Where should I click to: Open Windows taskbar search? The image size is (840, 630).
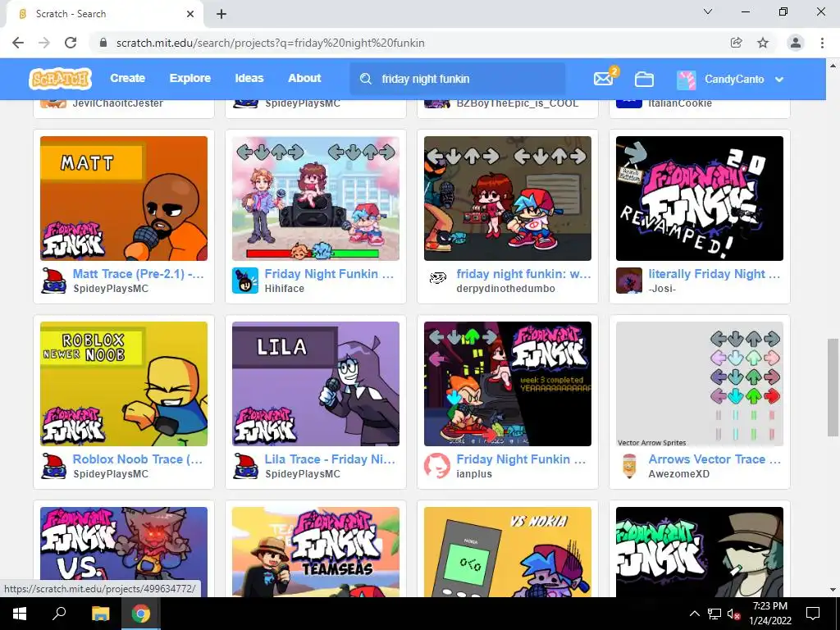(59, 614)
